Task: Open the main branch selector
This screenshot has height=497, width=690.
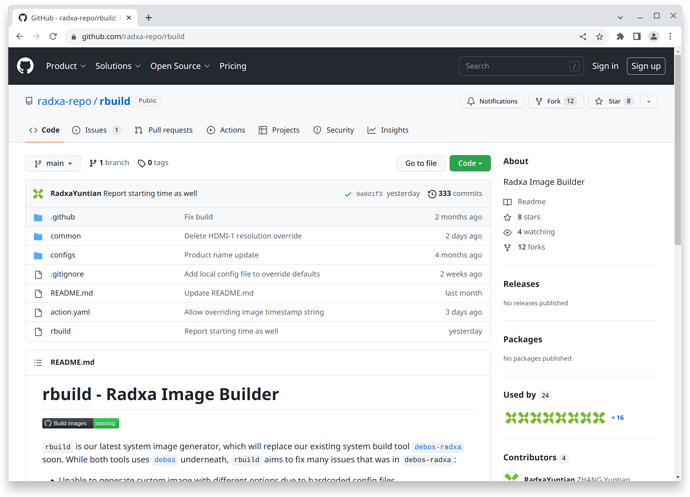Action: [x=53, y=163]
